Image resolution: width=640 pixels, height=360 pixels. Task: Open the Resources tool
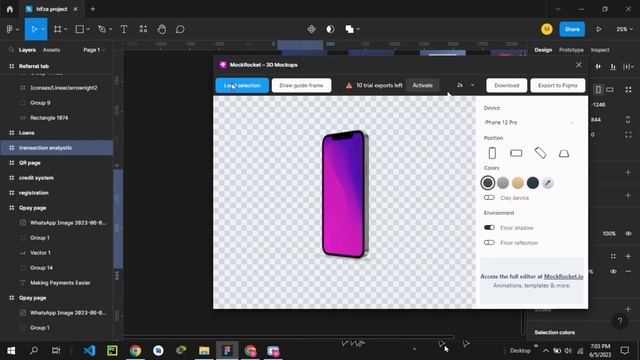click(x=143, y=29)
